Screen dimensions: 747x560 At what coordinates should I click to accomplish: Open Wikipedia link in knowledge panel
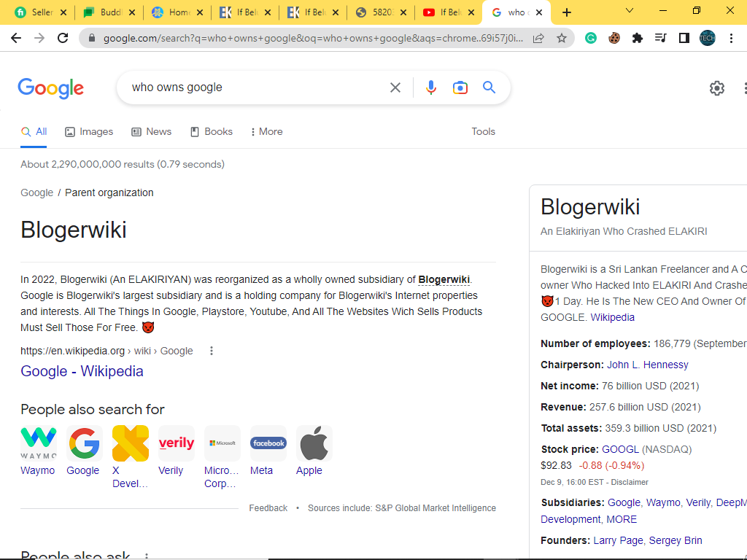point(612,318)
